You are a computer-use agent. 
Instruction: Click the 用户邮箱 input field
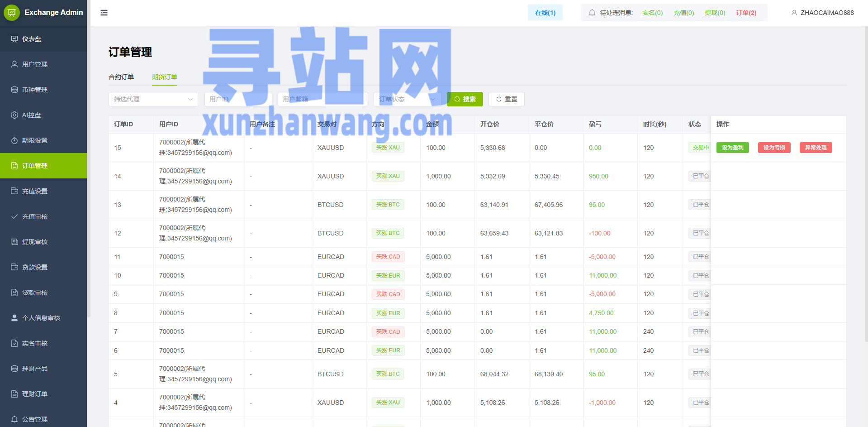coord(323,99)
